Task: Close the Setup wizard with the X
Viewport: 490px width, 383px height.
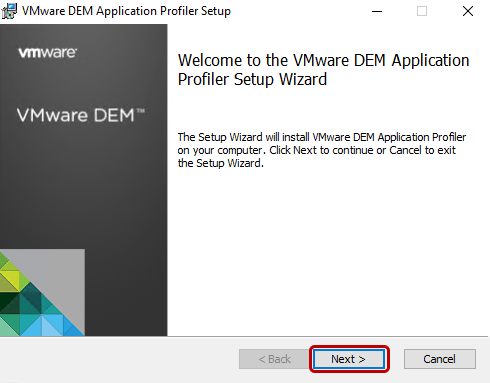Action: pyautogui.click(x=468, y=11)
